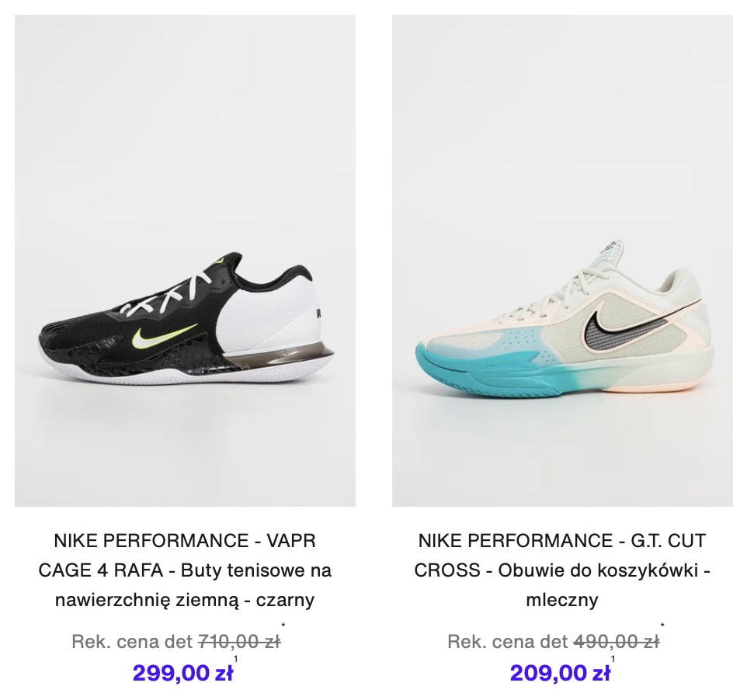The height and width of the screenshot is (700, 747).
Task: Click the 'mleczny' color label
Action: 562,600
